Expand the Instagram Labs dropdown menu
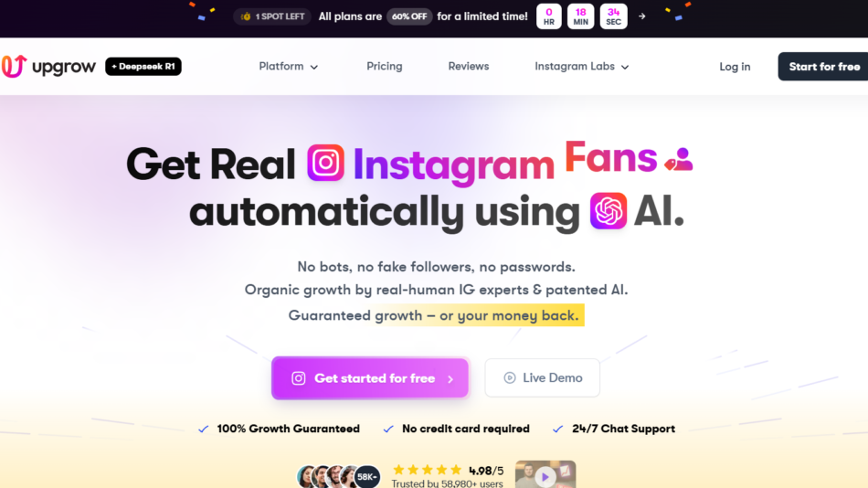The height and width of the screenshot is (488, 868). (x=582, y=67)
